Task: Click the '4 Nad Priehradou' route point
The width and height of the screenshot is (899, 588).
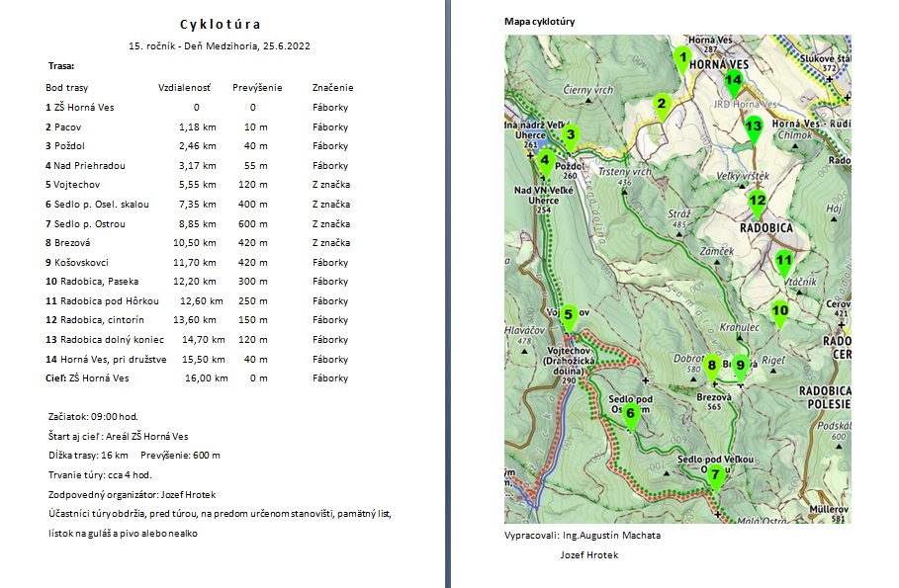Action: pyautogui.click(x=85, y=166)
